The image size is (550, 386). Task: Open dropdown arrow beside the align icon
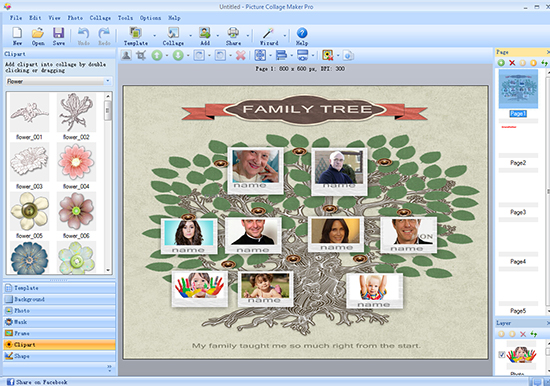tap(291, 55)
